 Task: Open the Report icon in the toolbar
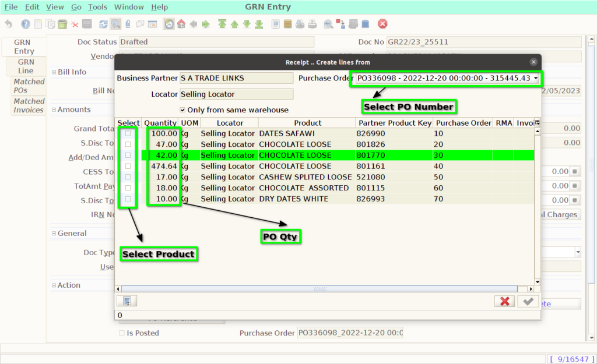[x=276, y=24]
